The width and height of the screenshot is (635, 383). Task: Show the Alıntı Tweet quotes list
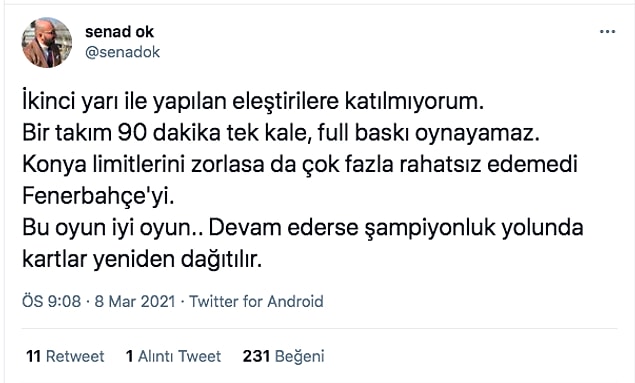173,356
